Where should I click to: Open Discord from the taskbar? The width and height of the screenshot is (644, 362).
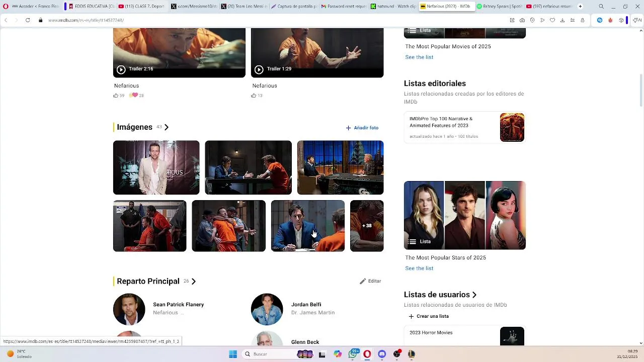pyautogui.click(x=382, y=354)
